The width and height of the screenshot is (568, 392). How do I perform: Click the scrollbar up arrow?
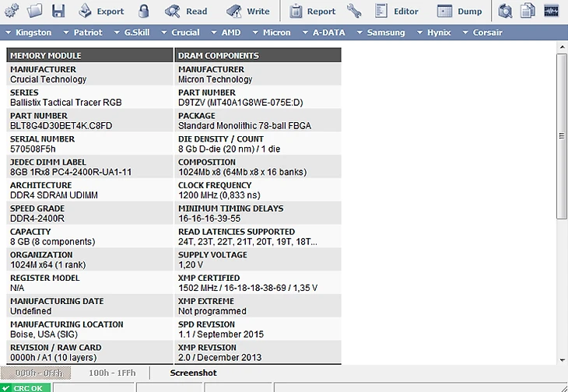pos(562,47)
